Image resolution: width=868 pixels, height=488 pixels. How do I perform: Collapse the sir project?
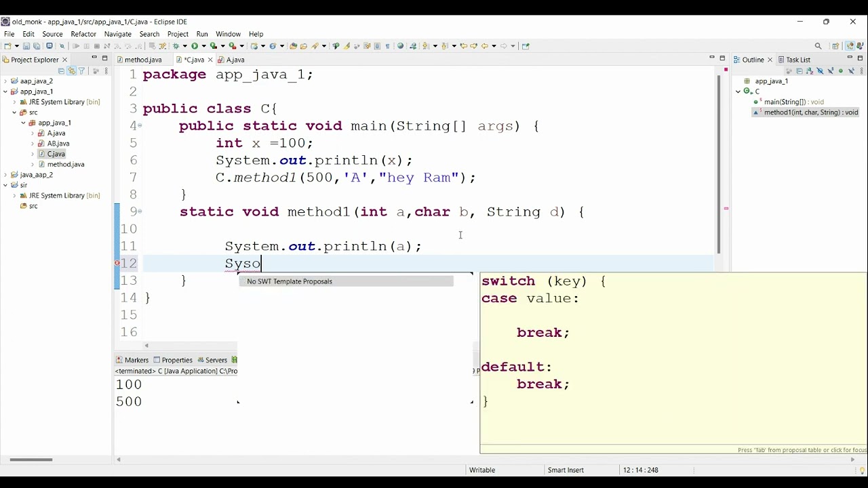click(x=5, y=185)
